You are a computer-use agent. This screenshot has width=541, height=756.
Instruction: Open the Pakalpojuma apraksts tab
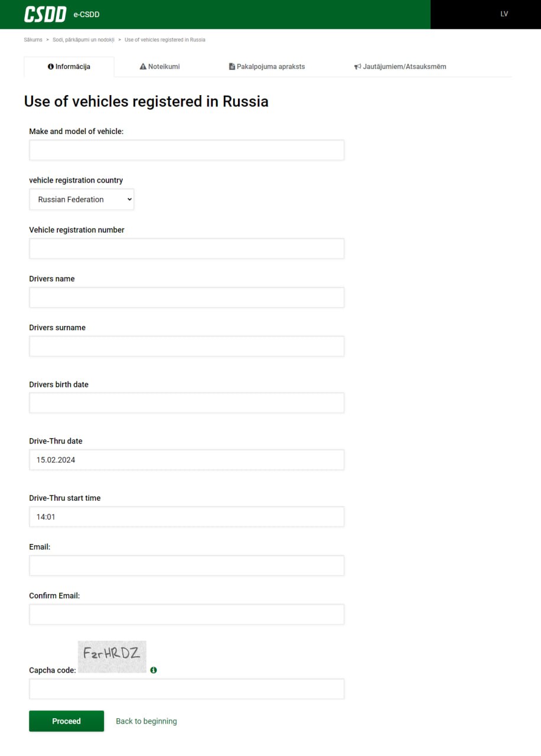tap(267, 67)
